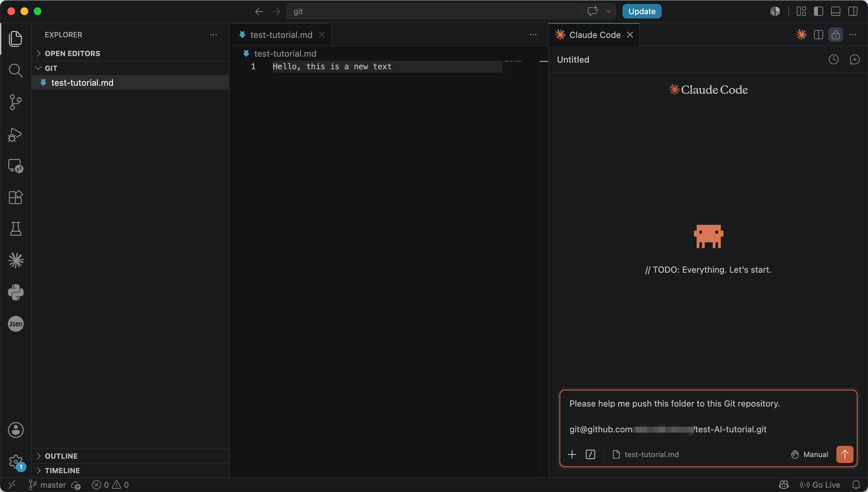This screenshot has height=492, width=868.
Task: Open the Json extension view
Action: coord(15,324)
